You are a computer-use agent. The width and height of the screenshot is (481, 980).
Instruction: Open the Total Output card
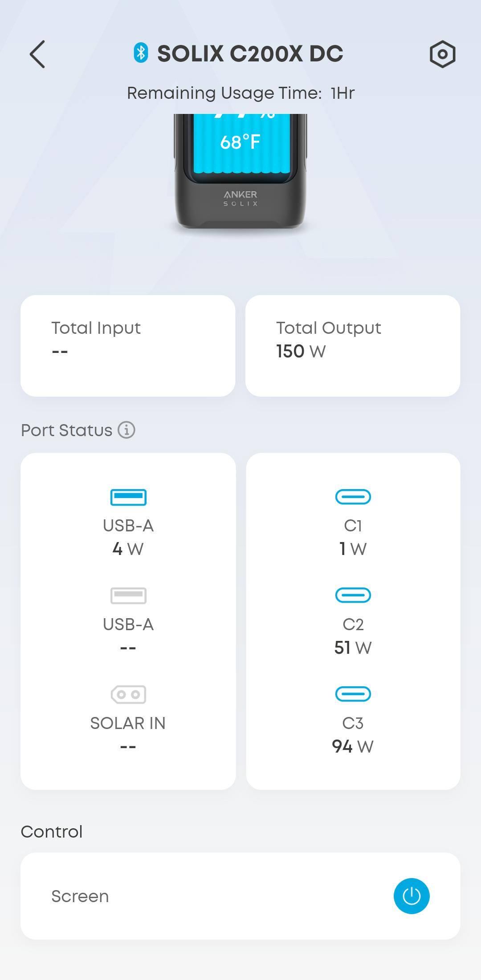(x=353, y=345)
